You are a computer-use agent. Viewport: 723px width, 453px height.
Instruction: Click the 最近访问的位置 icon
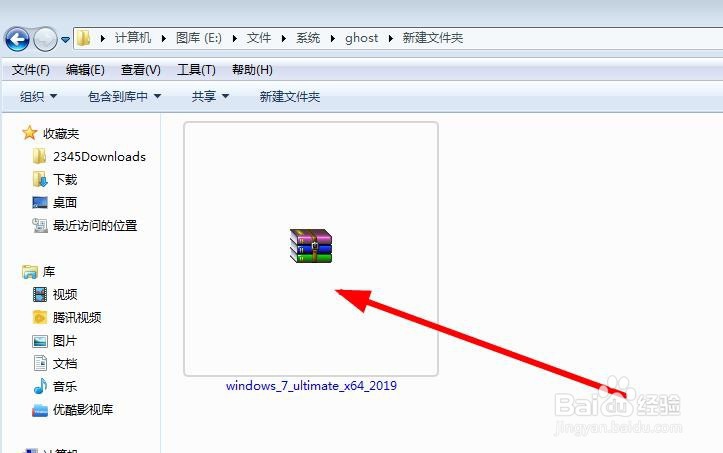point(40,225)
